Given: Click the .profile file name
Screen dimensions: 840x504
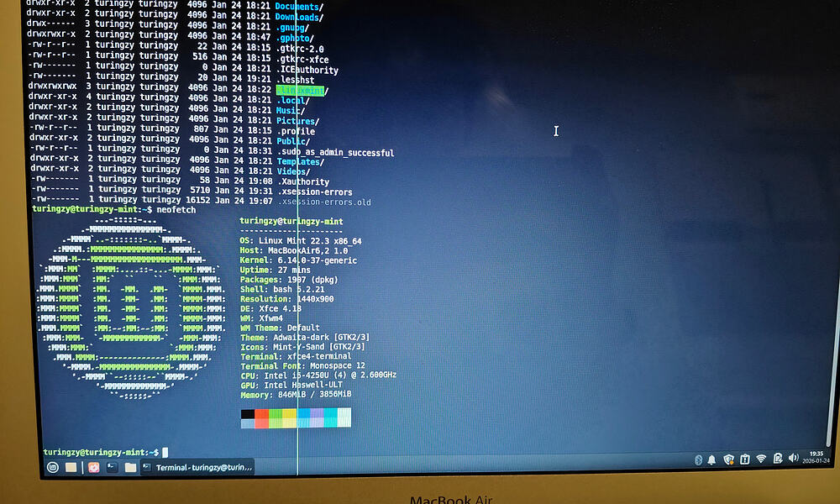Looking at the screenshot, I should 296,131.
